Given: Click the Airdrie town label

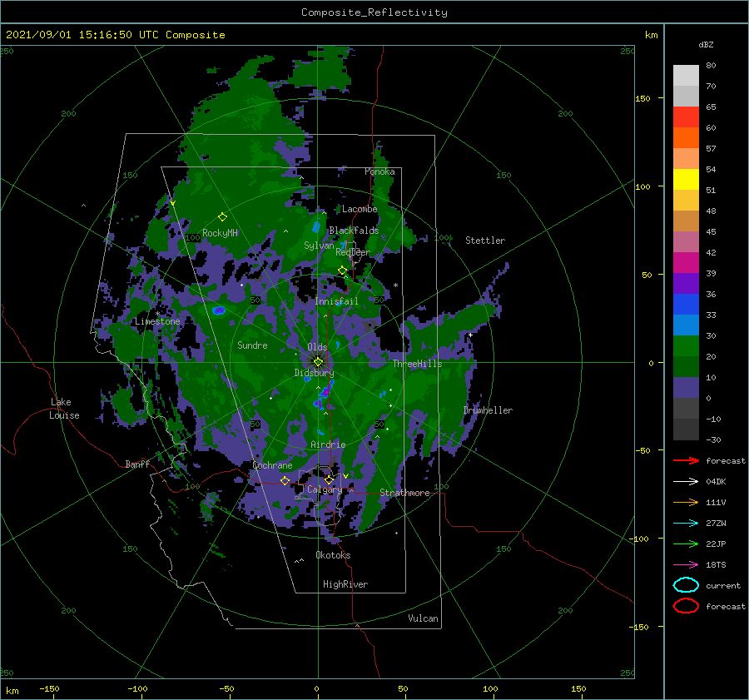Looking at the screenshot, I should point(328,444).
